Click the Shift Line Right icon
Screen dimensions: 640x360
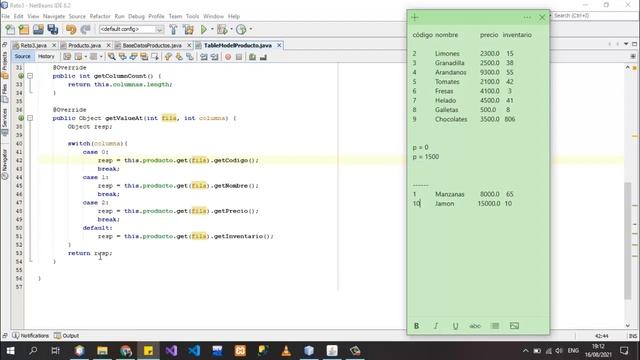click(x=214, y=57)
